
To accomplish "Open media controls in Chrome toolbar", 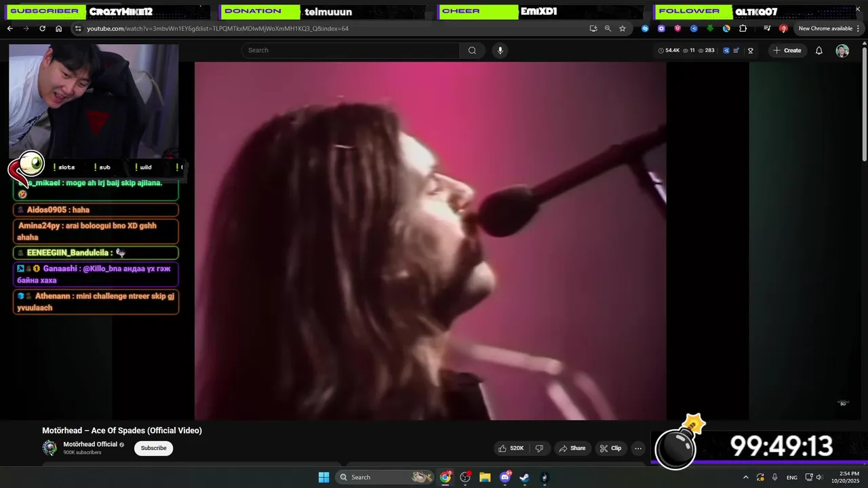I will (767, 28).
